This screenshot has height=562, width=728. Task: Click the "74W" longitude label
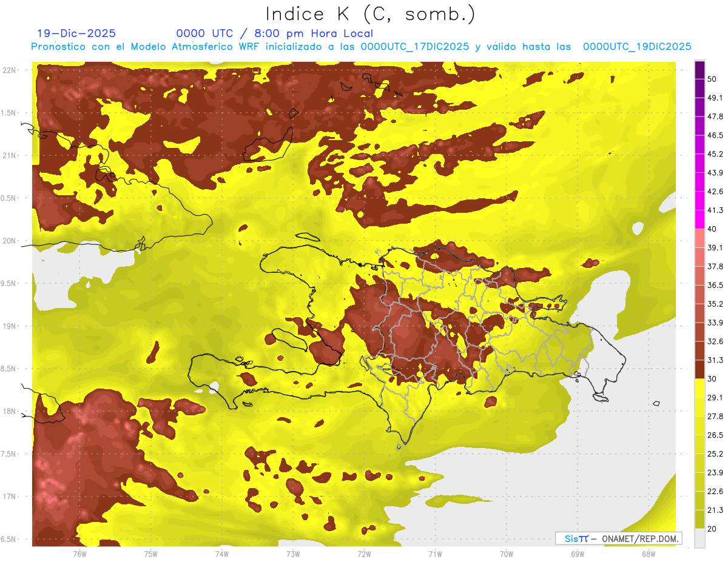point(222,554)
